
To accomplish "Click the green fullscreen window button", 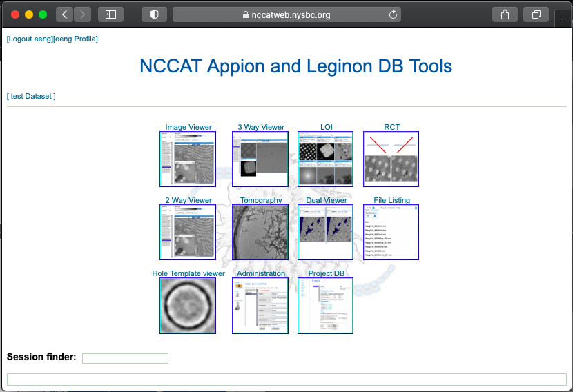I will click(x=43, y=14).
